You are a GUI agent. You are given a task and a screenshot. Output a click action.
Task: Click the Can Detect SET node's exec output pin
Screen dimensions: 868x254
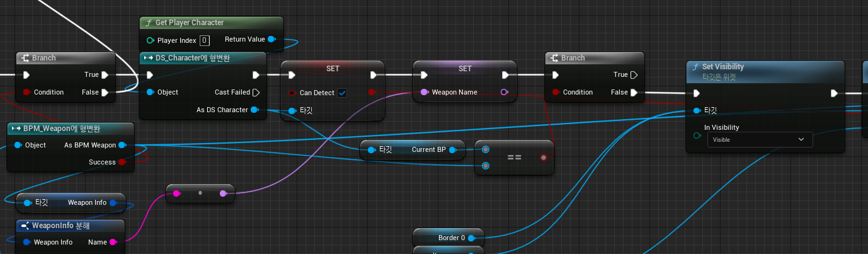tap(374, 75)
